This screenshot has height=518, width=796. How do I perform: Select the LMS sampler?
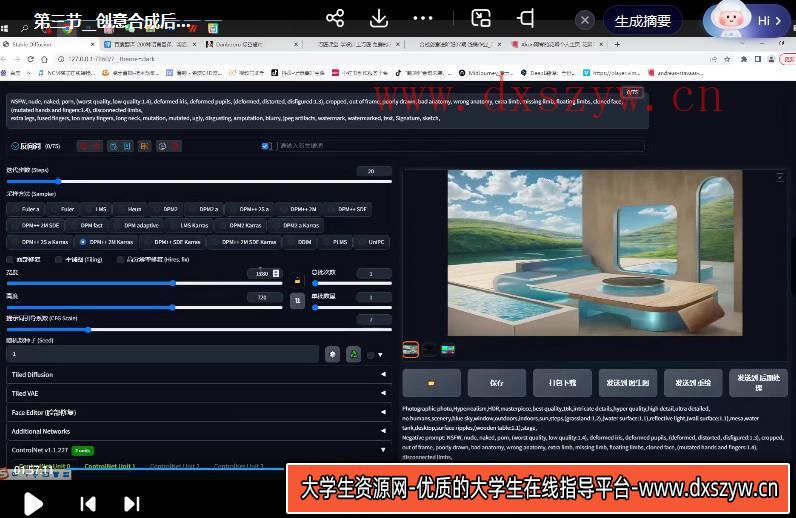(96, 209)
